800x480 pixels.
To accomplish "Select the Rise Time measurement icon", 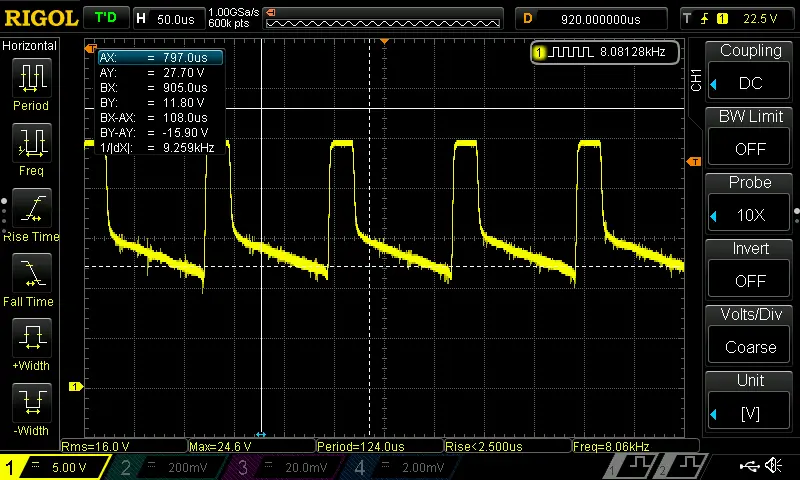I will [32, 208].
